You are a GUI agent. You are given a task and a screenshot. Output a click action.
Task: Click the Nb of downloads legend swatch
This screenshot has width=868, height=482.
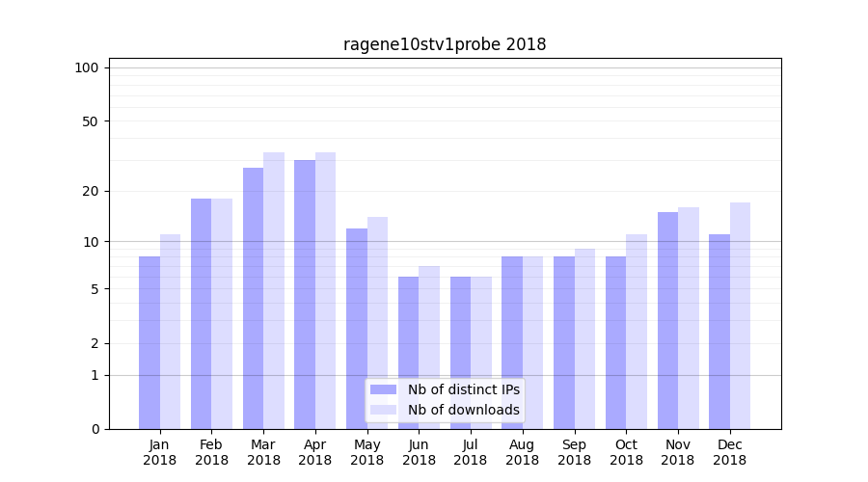pos(383,410)
